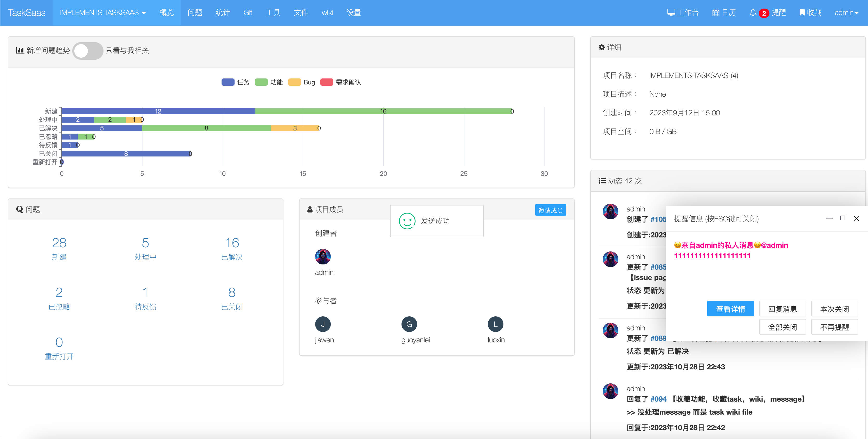
Task: Click the 需求确认 red legend swatch
Action: coord(327,83)
